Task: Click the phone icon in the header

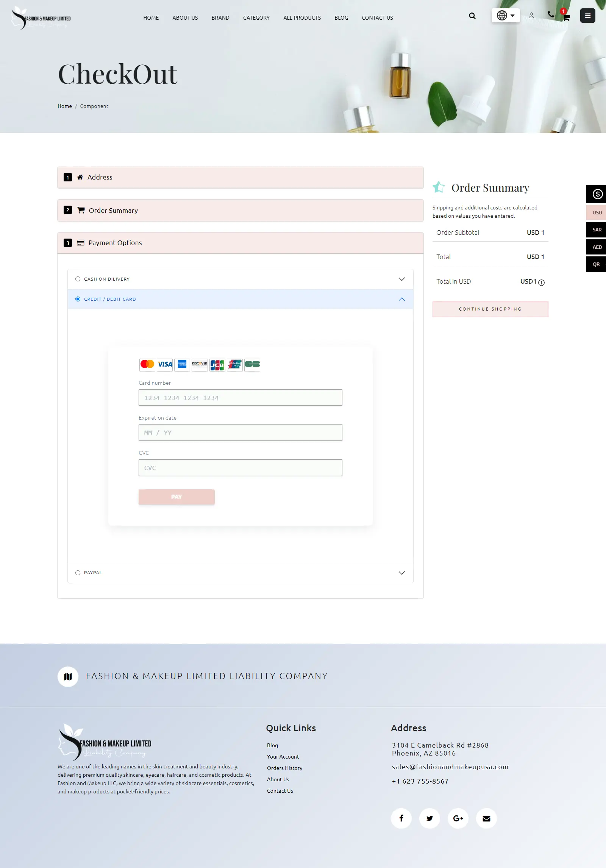Action: 550,14
